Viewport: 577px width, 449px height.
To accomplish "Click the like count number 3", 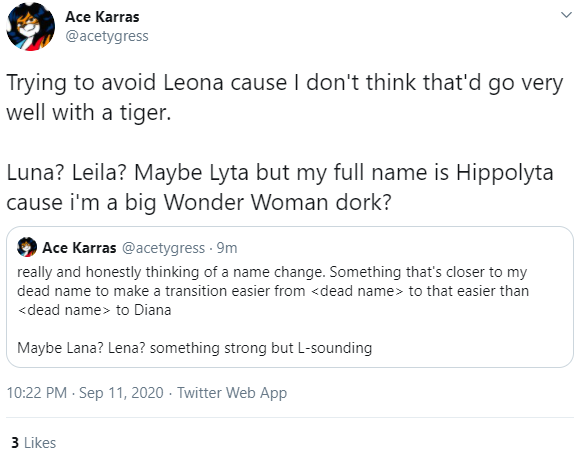I will [x=15, y=442].
